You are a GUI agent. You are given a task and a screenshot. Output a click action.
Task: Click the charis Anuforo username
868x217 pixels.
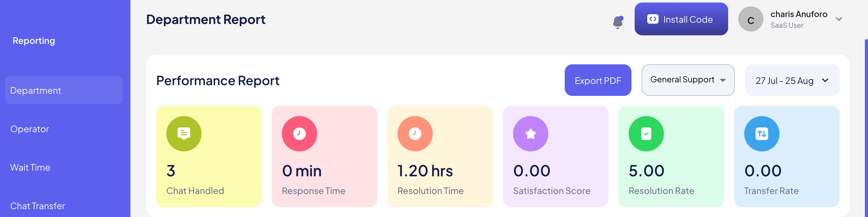click(x=799, y=14)
